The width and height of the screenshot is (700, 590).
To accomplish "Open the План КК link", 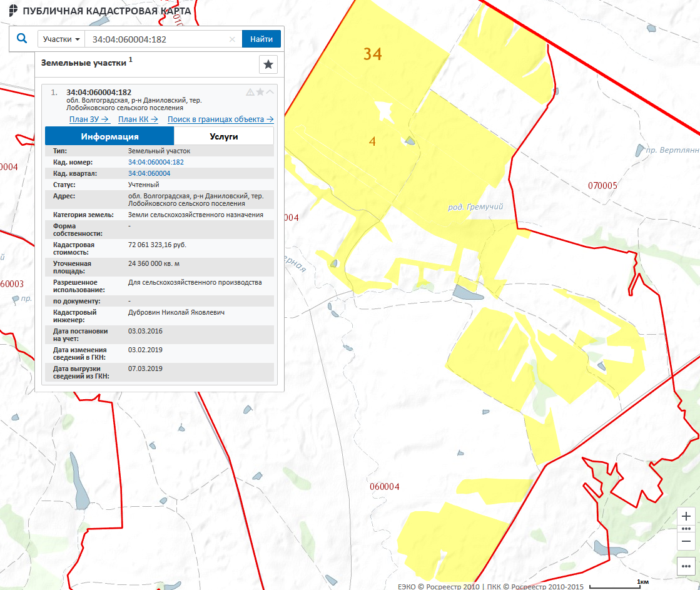I will pos(138,120).
